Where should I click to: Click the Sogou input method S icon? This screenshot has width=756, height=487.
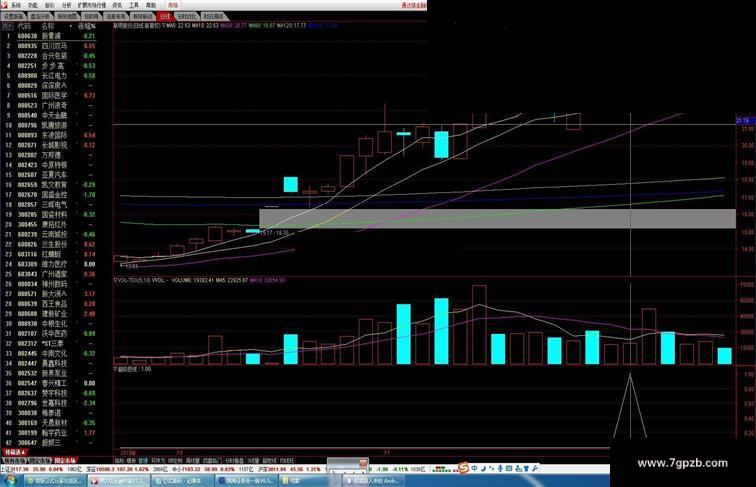463,468
